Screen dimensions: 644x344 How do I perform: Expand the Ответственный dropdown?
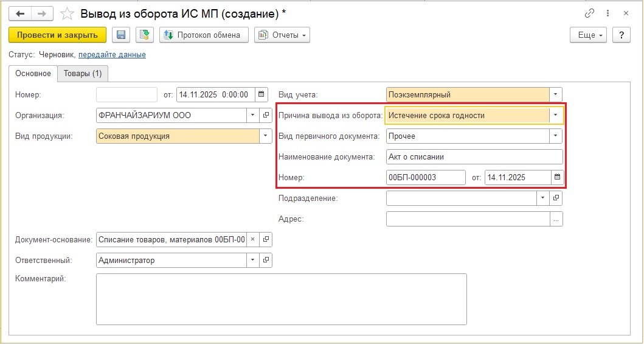click(x=253, y=260)
